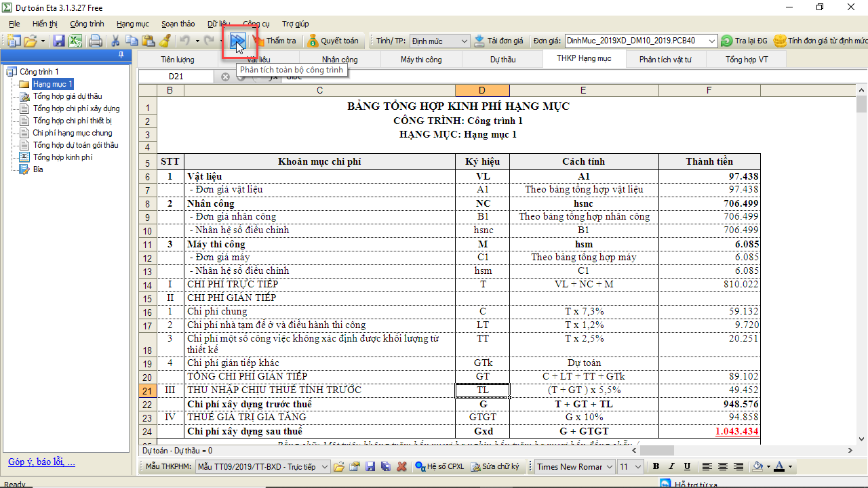The height and width of the screenshot is (488, 868).
Task: Select the Bìa tree item
Action: 38,169
